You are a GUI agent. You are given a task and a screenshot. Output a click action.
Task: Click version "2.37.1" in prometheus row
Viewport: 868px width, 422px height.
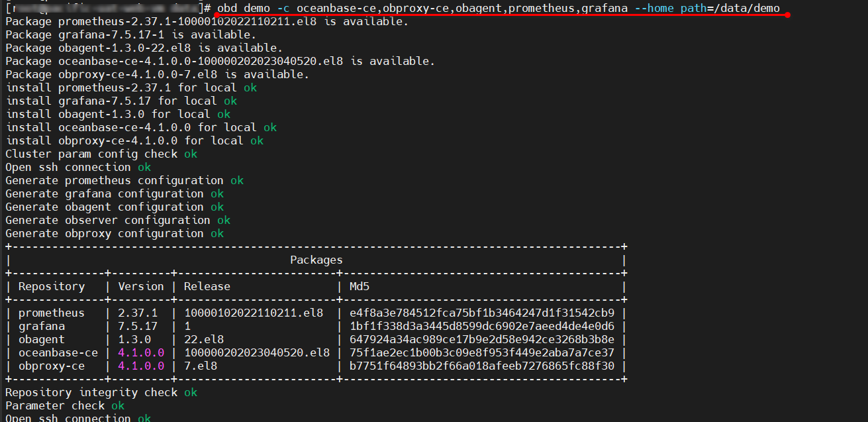click(x=138, y=313)
